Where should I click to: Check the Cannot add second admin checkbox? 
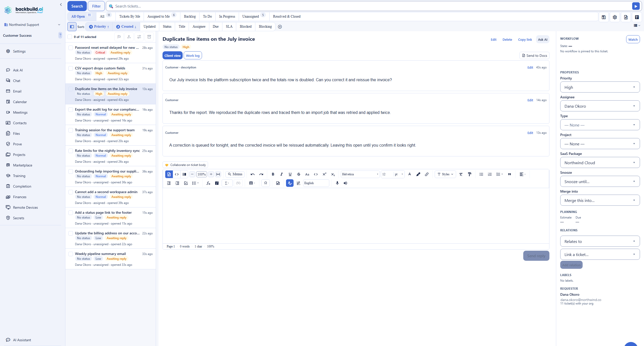tap(71, 192)
